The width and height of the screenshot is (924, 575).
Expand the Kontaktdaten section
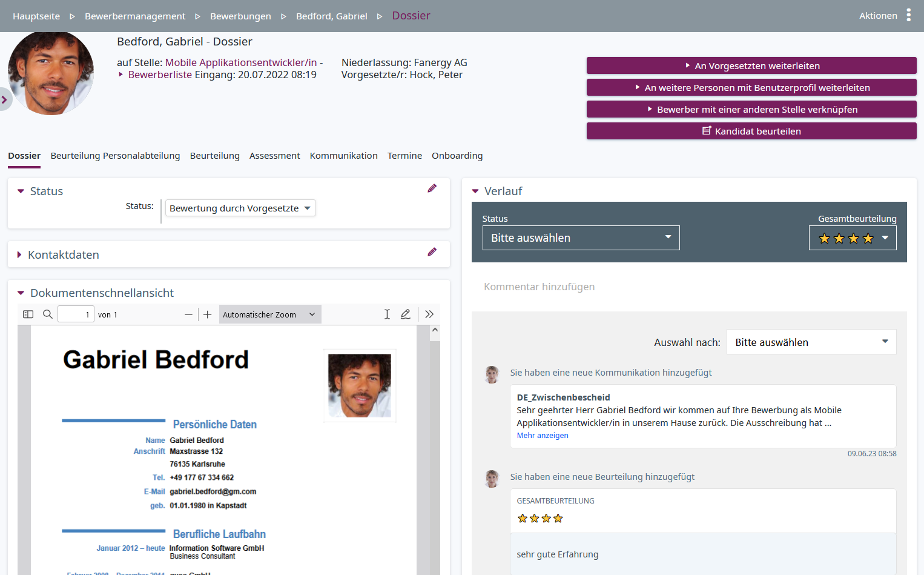click(x=19, y=255)
